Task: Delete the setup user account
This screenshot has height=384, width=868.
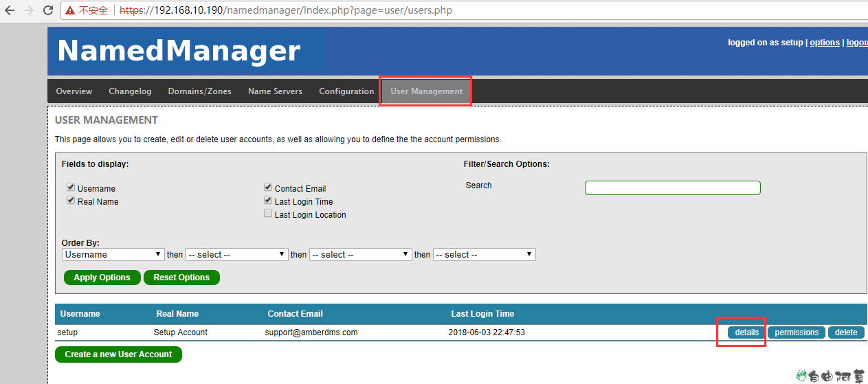Action: 846,332
